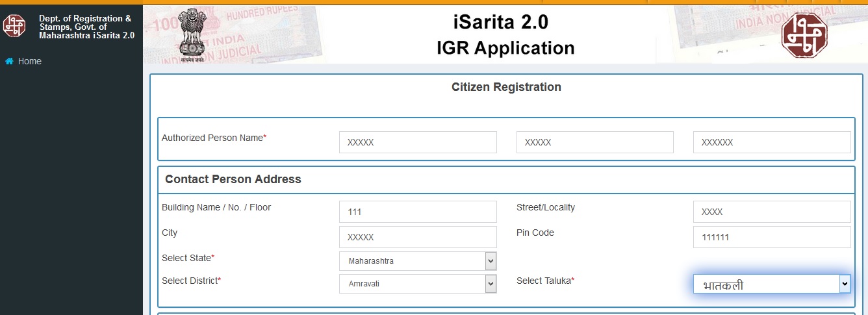The width and height of the screenshot is (868, 315).
Task: Click the Building Name / No. / Floor field
Action: point(417,212)
